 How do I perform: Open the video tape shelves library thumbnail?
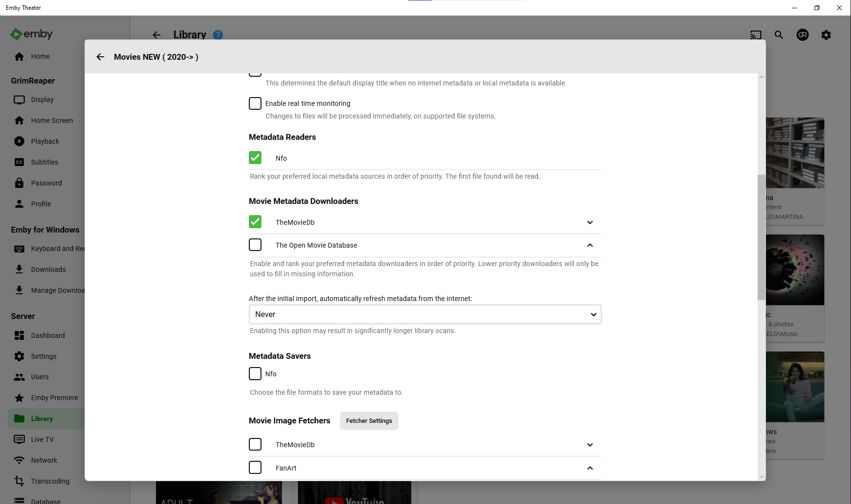[x=795, y=153]
